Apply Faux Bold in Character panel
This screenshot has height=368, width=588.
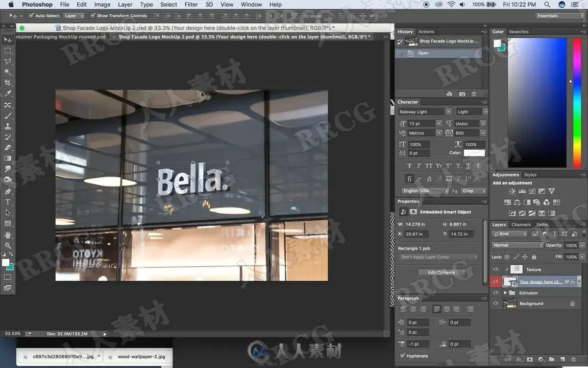[409, 166]
